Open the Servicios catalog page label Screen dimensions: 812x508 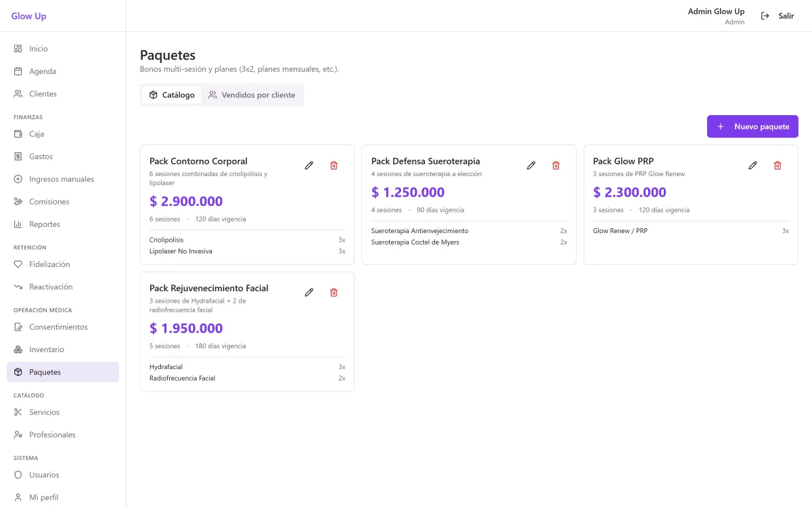point(45,412)
